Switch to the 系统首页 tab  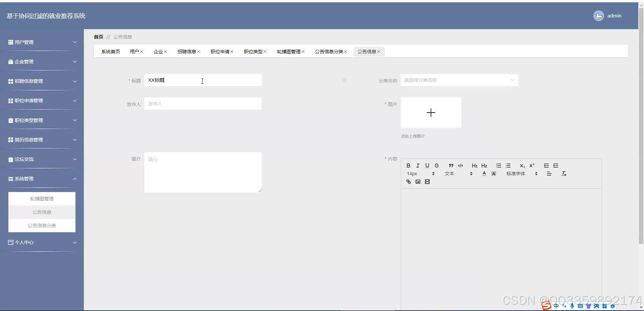tap(111, 52)
